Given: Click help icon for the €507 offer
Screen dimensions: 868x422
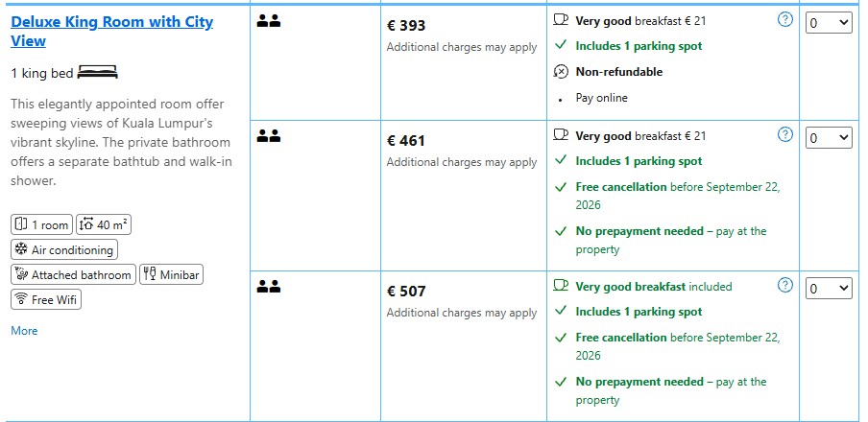Looking at the screenshot, I should coord(785,285).
